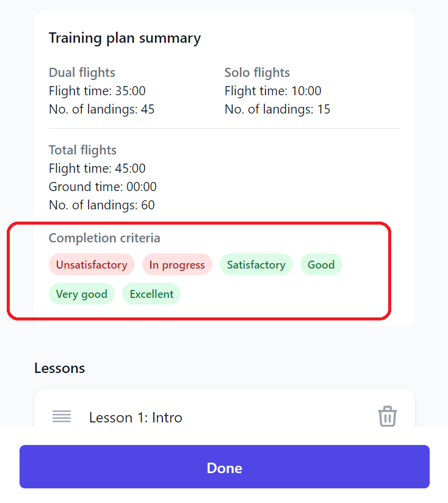The height and width of the screenshot is (503, 448).
Task: Click the Dual flights heading
Action: point(82,73)
